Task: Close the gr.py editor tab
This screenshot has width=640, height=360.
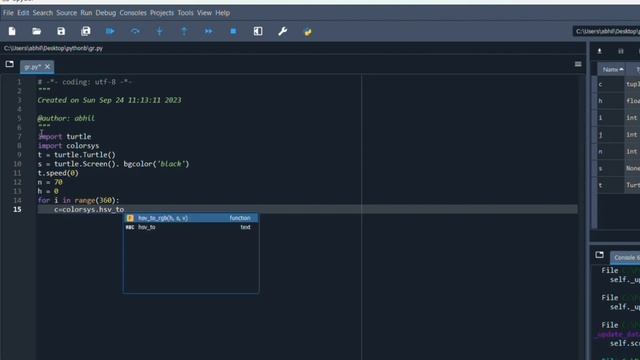Action: (x=47, y=67)
